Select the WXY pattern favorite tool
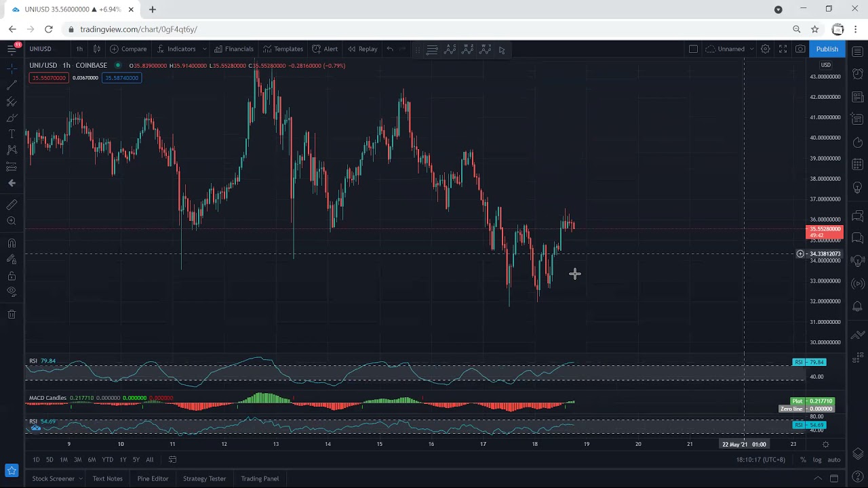Viewport: 868px width, 488px height. 486,49
